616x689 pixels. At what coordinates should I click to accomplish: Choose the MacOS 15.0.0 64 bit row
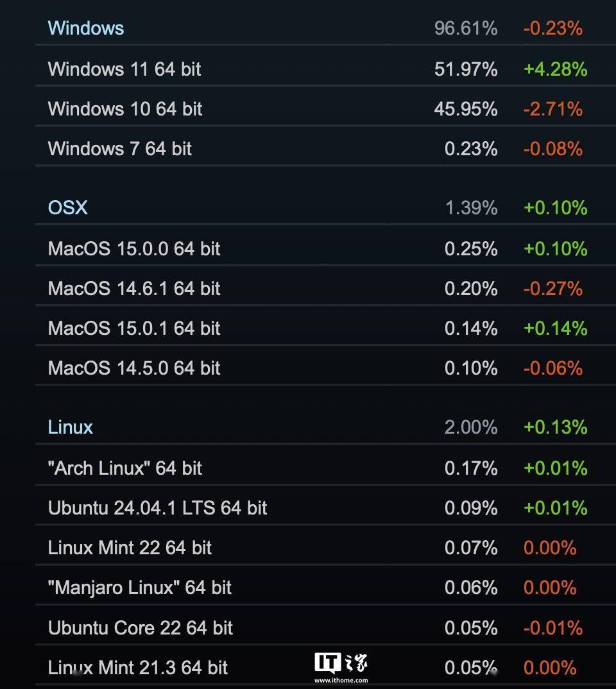325,249
